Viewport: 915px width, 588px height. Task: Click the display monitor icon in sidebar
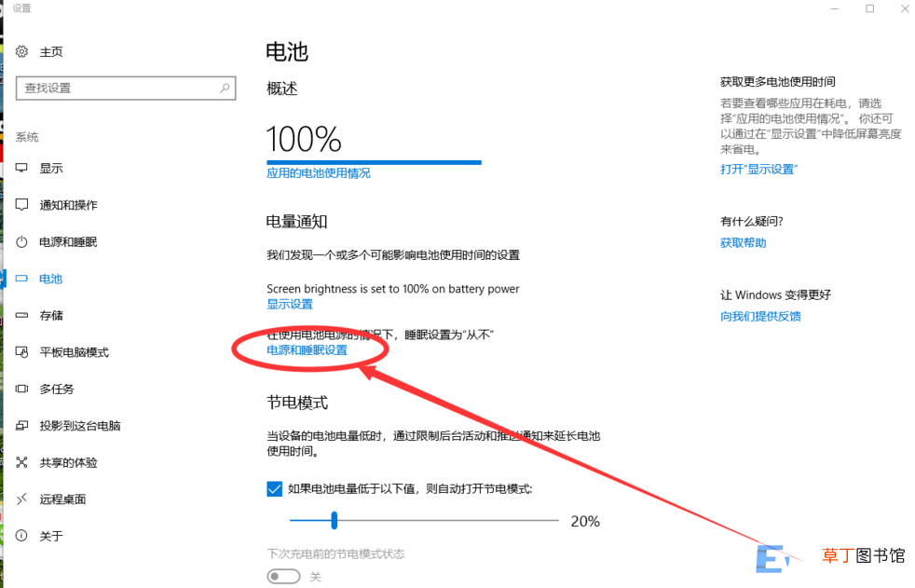coord(21,168)
